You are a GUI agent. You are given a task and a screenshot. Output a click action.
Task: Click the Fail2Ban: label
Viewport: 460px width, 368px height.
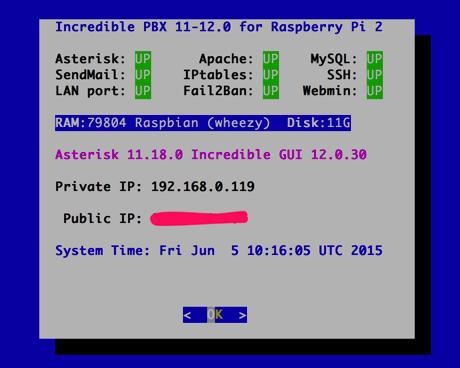point(218,91)
